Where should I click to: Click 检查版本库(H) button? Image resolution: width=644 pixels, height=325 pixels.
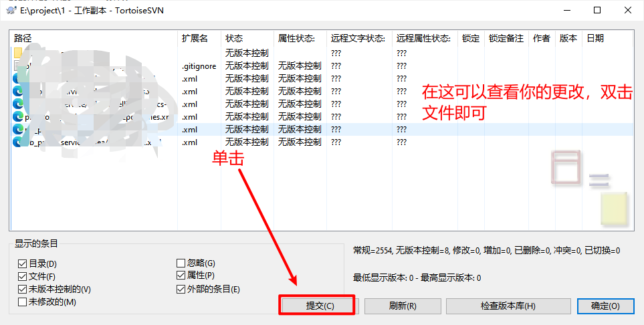(508, 306)
